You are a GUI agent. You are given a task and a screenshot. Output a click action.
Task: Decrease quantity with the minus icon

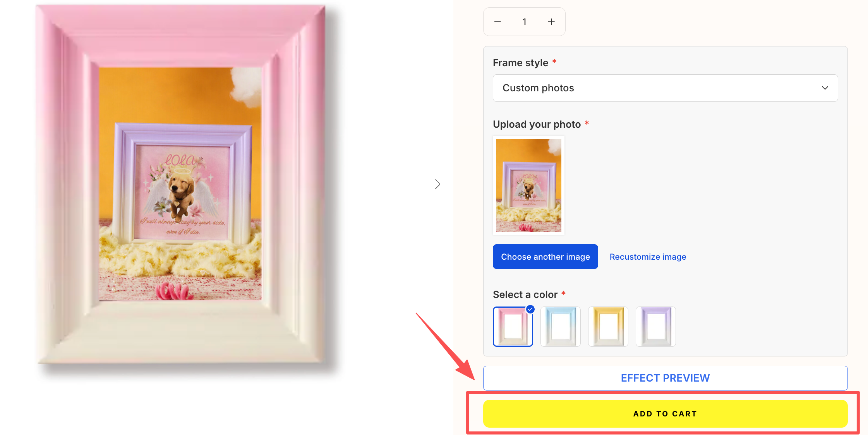click(497, 22)
